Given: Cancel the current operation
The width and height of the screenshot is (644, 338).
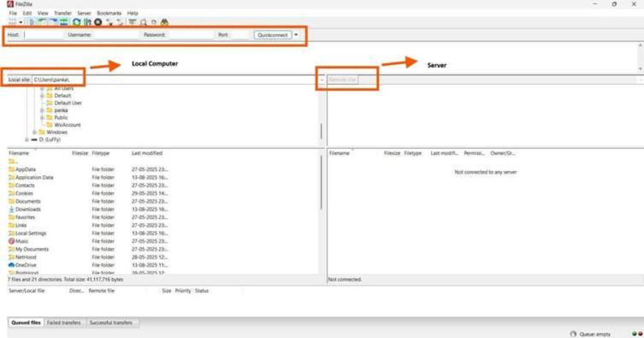Looking at the screenshot, I should point(98,22).
